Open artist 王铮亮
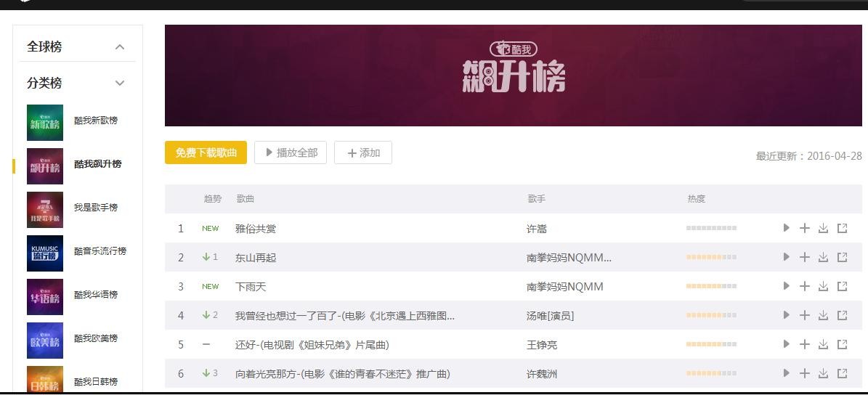The height and width of the screenshot is (395, 868). [541, 345]
